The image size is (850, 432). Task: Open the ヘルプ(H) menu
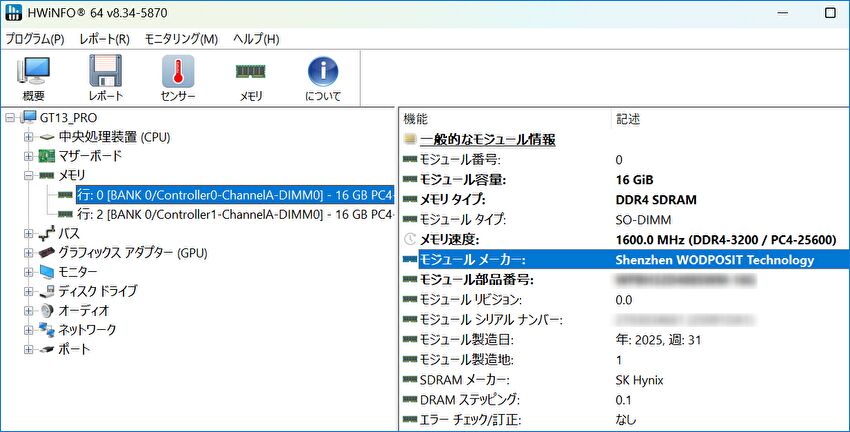click(x=256, y=39)
